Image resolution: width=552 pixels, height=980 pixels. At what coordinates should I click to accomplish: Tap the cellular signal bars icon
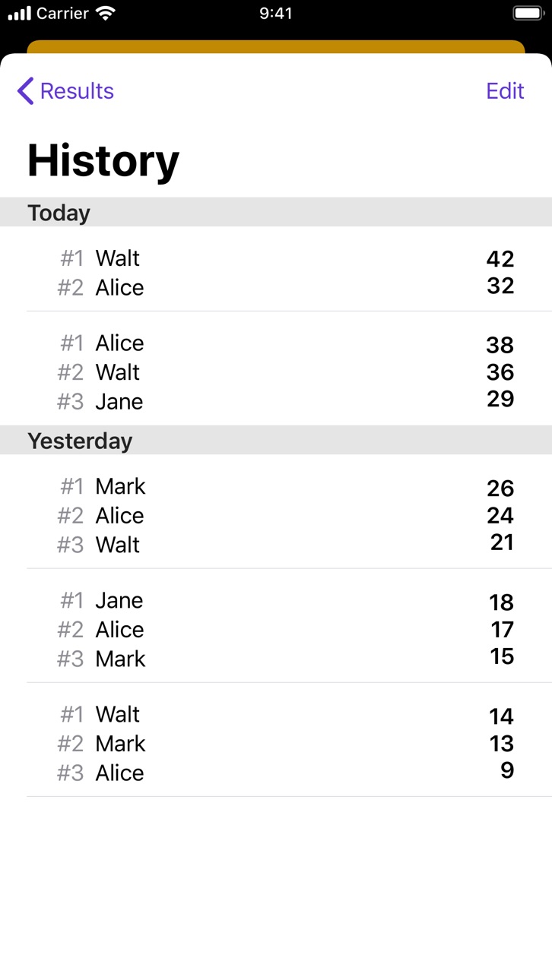click(20, 13)
